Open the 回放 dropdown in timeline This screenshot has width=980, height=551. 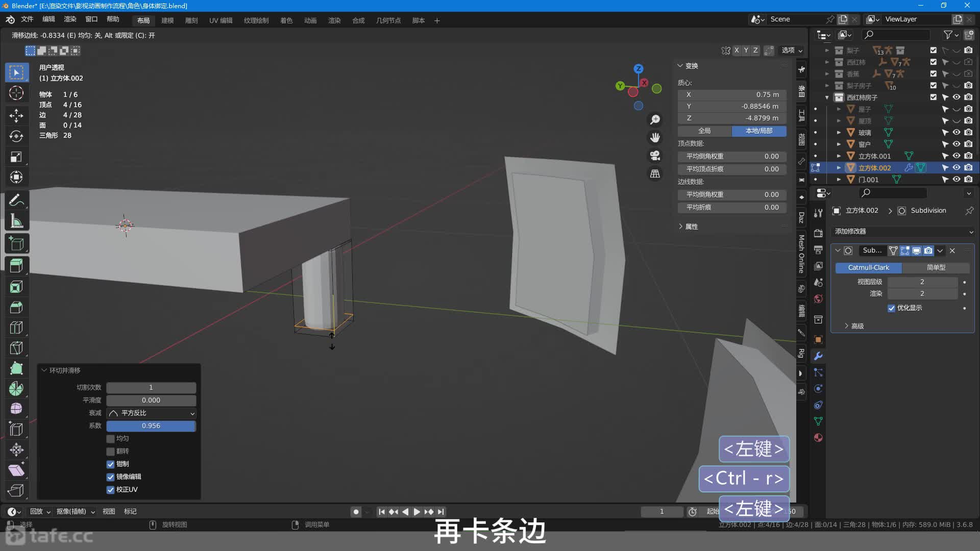point(40,512)
